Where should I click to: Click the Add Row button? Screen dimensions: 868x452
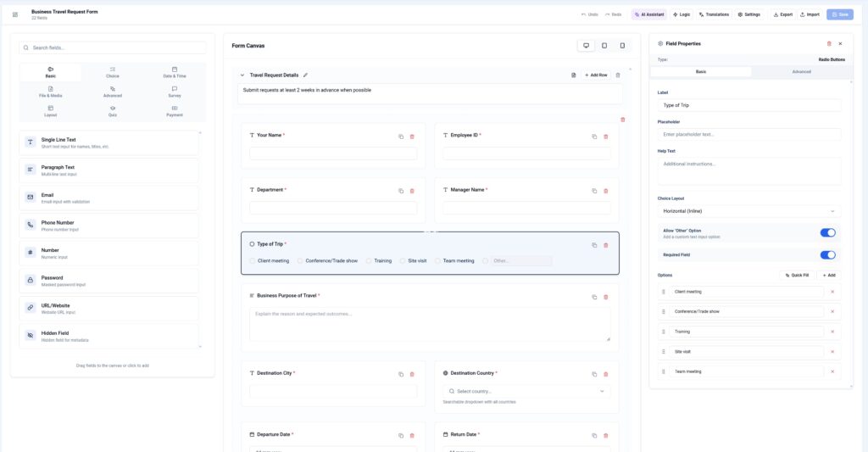595,75
